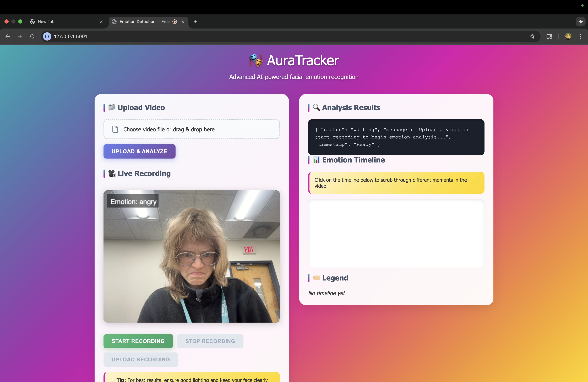Click the Upload Recording button

(141, 359)
